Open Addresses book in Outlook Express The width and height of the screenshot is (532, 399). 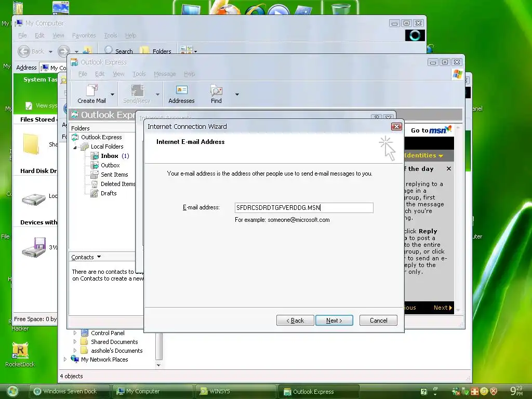(x=181, y=94)
